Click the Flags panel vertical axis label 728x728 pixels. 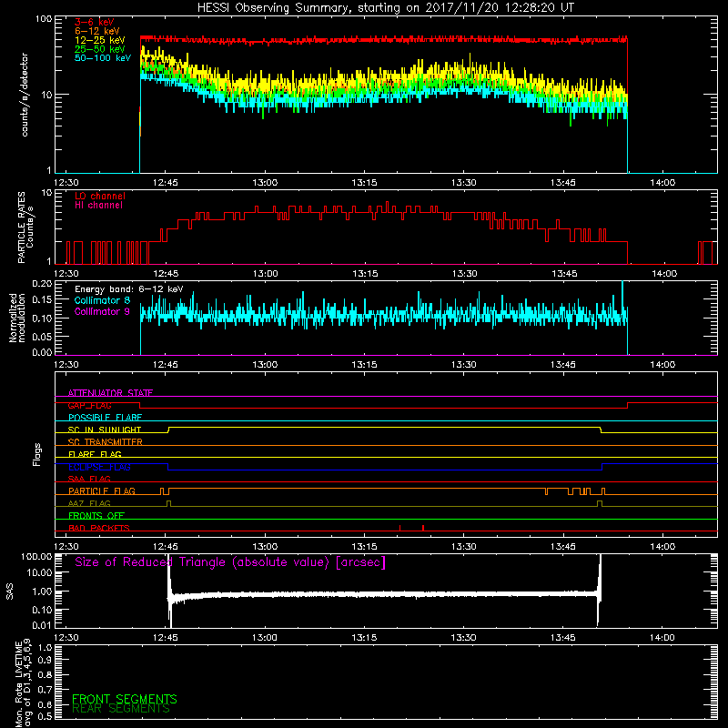[x=36, y=454]
